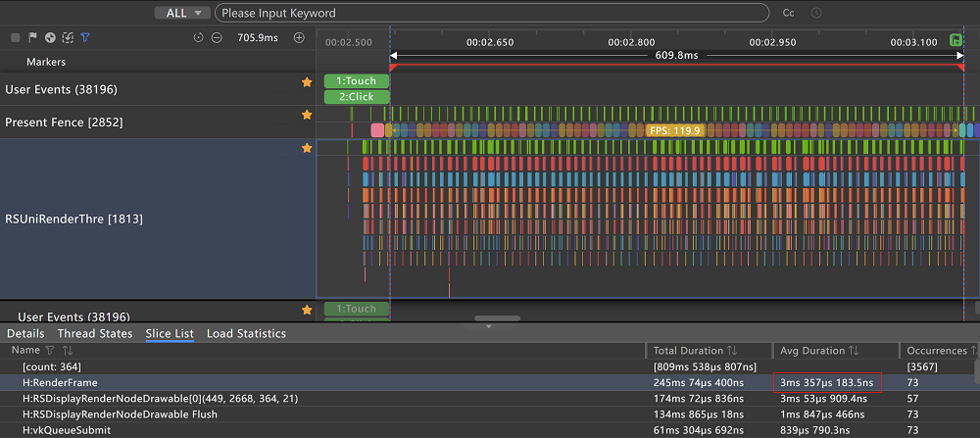Click the 174ms 72μs 836ns cell

click(699, 398)
